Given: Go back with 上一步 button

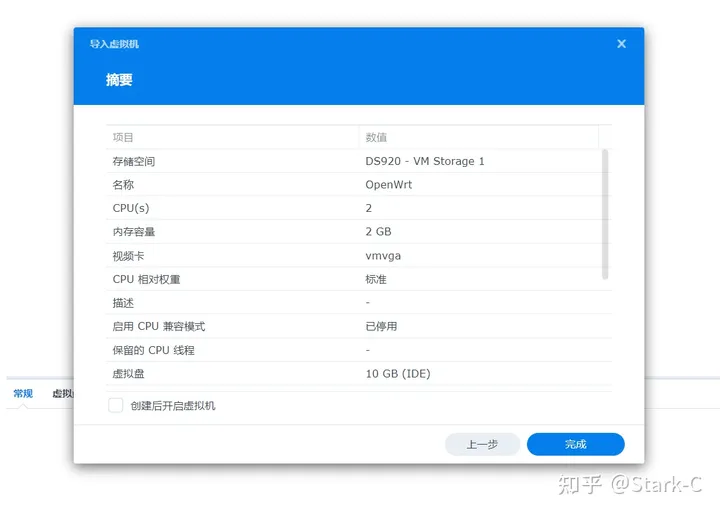Looking at the screenshot, I should click(482, 444).
